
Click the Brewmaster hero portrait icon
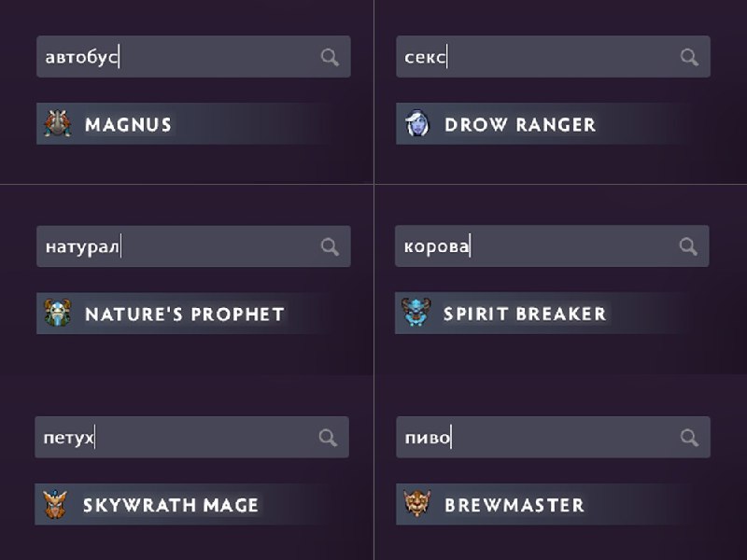pos(416,505)
